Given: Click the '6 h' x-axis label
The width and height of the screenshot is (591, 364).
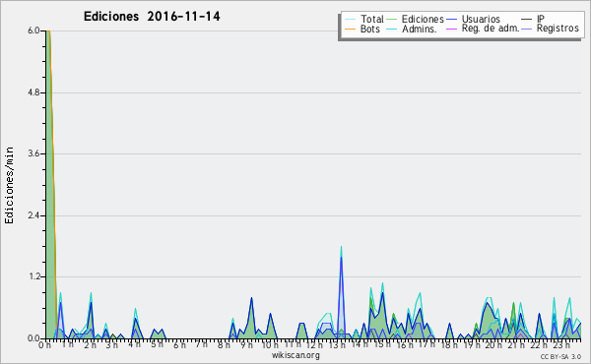Looking at the screenshot, I should (180, 344).
